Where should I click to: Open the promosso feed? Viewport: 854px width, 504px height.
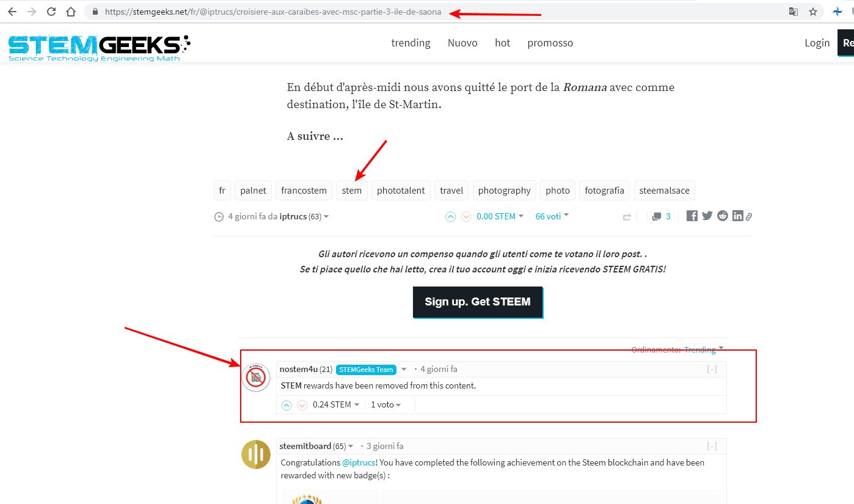pos(550,43)
